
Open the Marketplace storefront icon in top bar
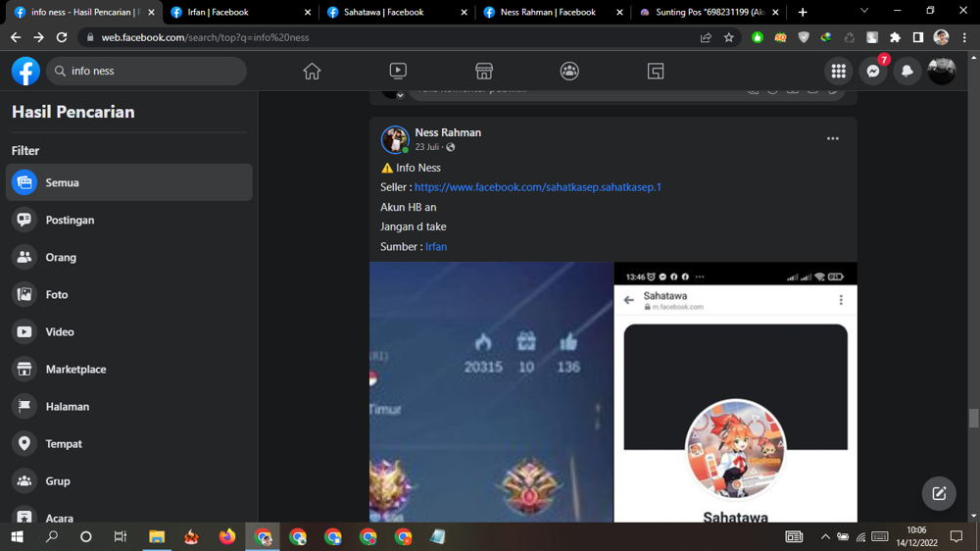(484, 72)
